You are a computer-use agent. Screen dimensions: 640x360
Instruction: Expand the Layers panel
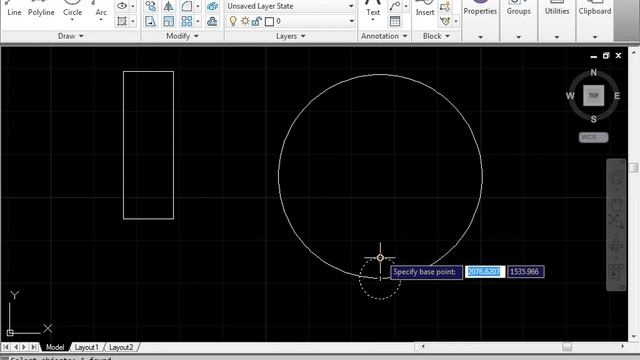pyautogui.click(x=291, y=36)
